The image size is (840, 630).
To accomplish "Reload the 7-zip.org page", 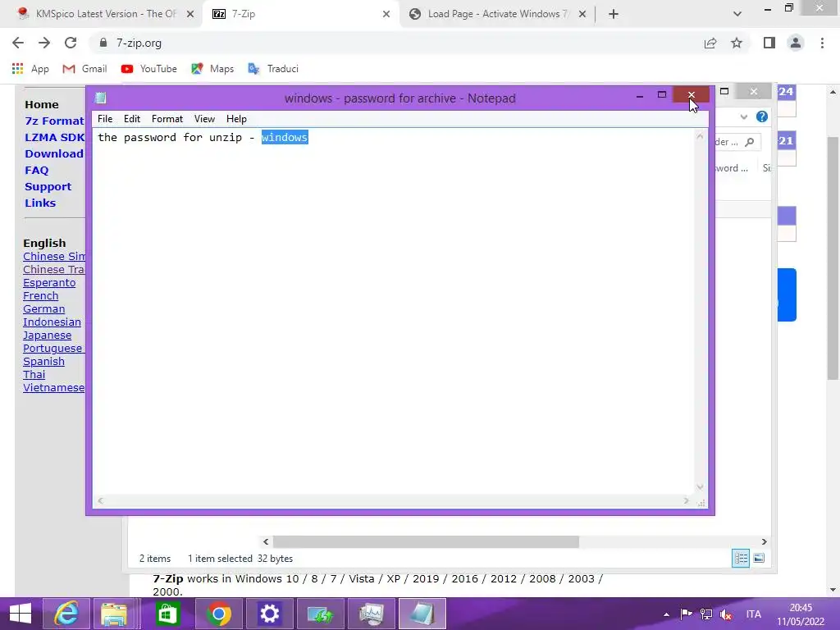I will (71, 43).
